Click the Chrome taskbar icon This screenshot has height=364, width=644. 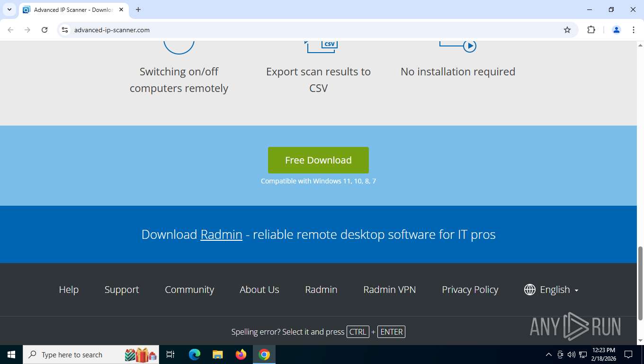pos(264,355)
